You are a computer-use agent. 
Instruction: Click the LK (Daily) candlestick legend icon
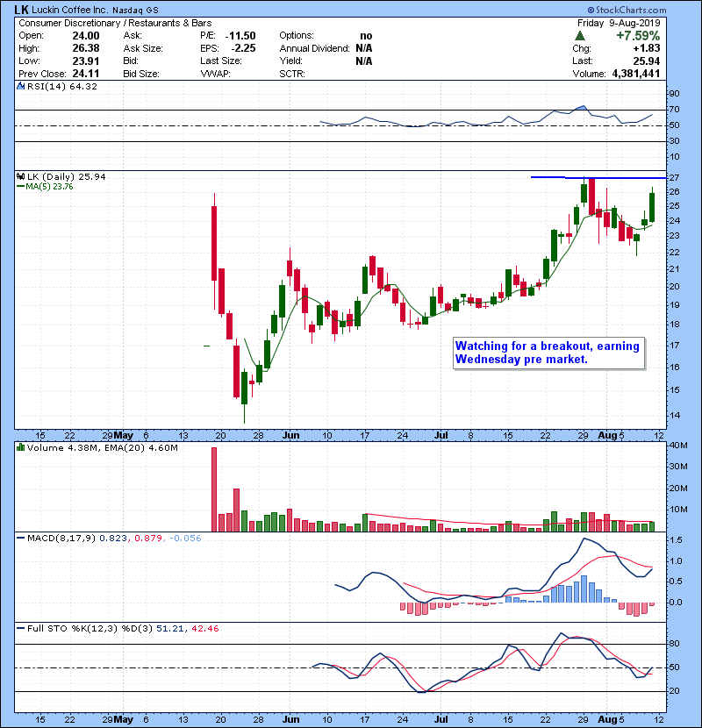click(21, 176)
